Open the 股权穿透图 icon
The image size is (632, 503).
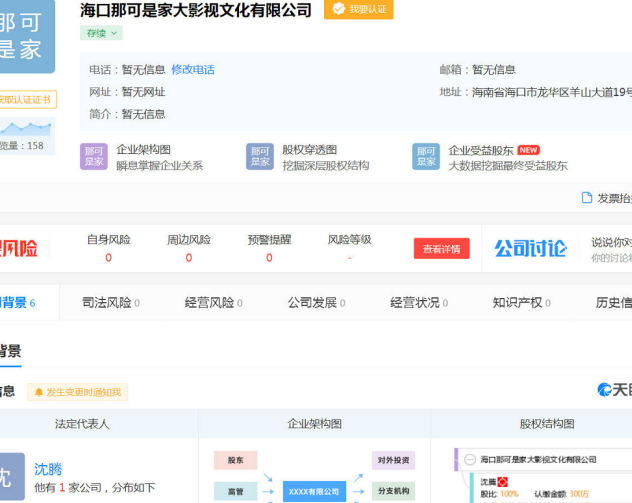(260, 156)
